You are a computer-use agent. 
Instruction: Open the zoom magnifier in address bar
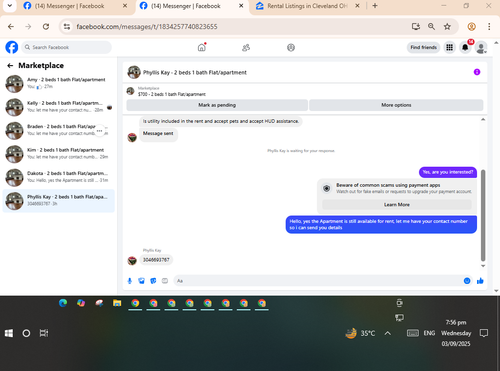[x=431, y=27]
